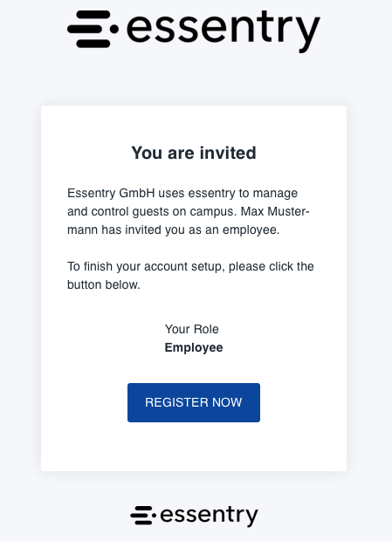The width and height of the screenshot is (392, 541).
Task: Click the word 'guests' in the paragraph
Action: tap(150, 212)
